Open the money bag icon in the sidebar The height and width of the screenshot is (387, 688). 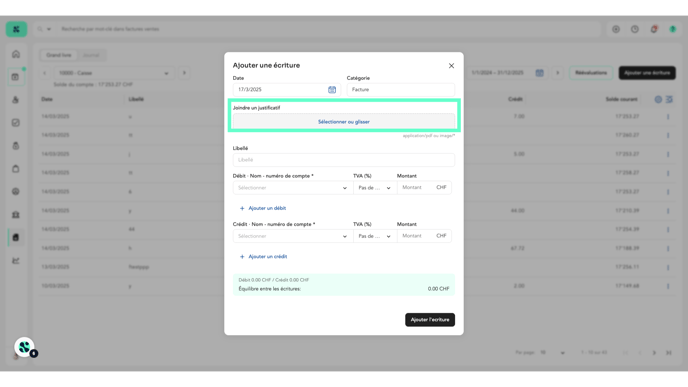coord(16,146)
